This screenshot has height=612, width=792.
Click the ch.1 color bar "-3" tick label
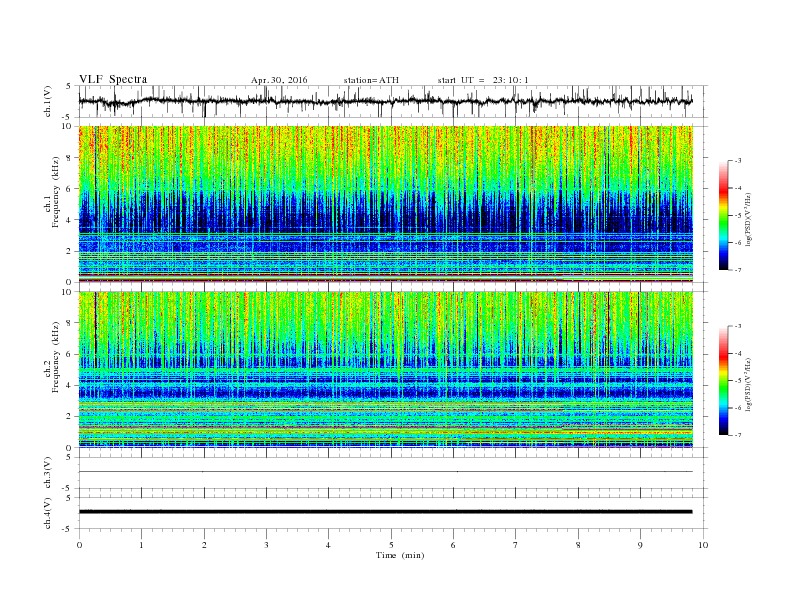coord(738,161)
